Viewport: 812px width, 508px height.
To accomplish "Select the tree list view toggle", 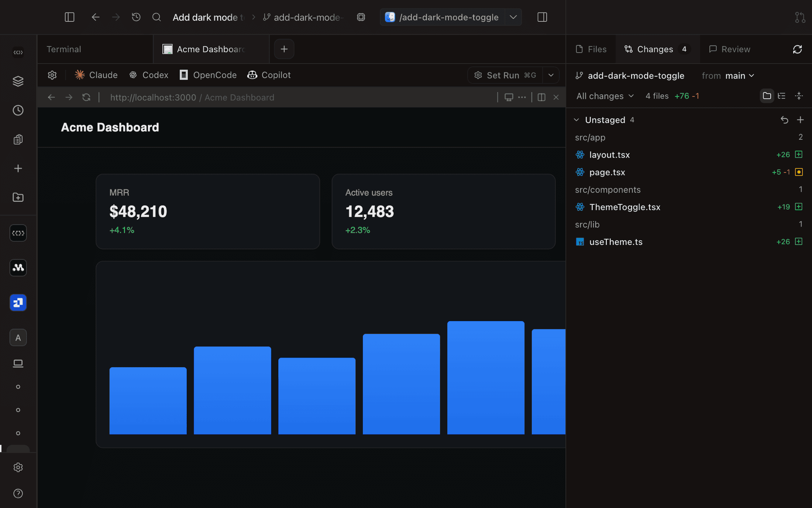I will 782,96.
